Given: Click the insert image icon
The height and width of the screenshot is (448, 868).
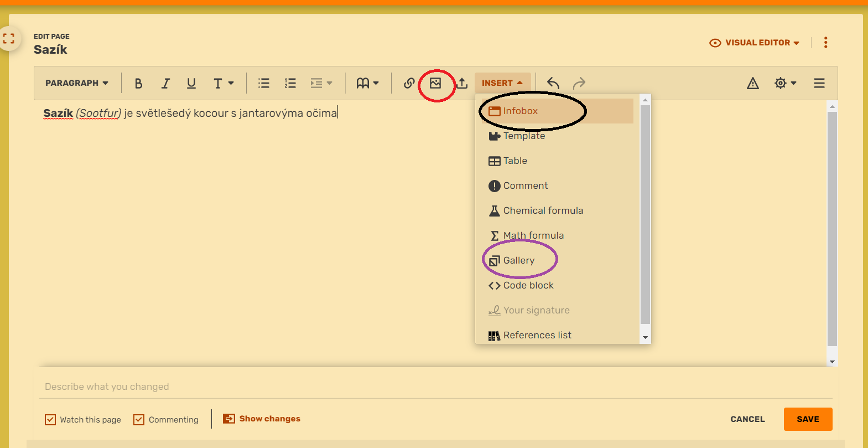Looking at the screenshot, I should [x=435, y=83].
